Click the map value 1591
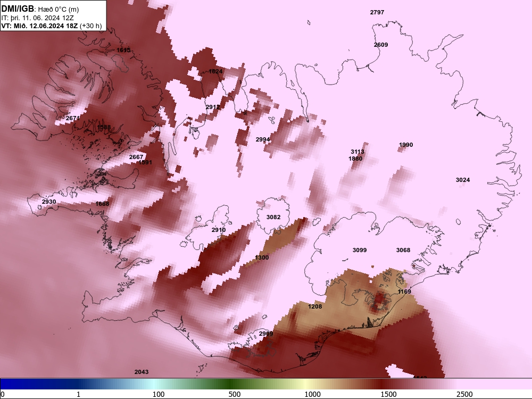 145,162
